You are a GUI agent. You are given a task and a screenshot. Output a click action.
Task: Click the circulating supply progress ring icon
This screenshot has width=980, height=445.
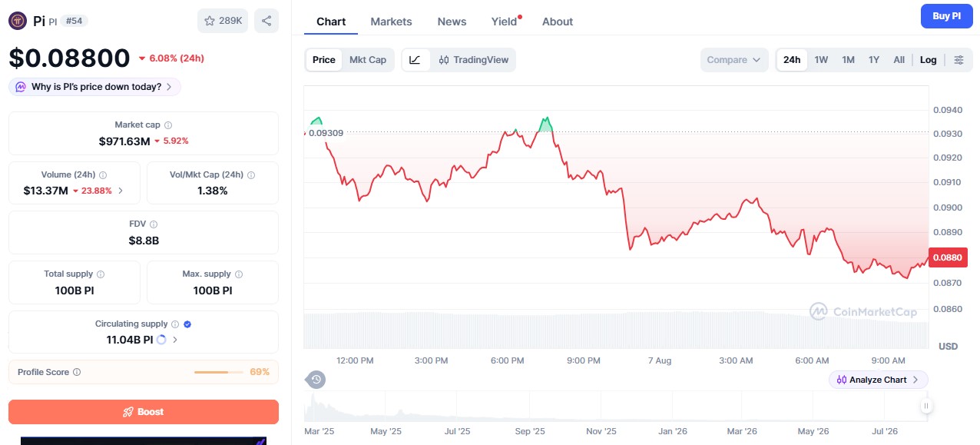point(161,339)
